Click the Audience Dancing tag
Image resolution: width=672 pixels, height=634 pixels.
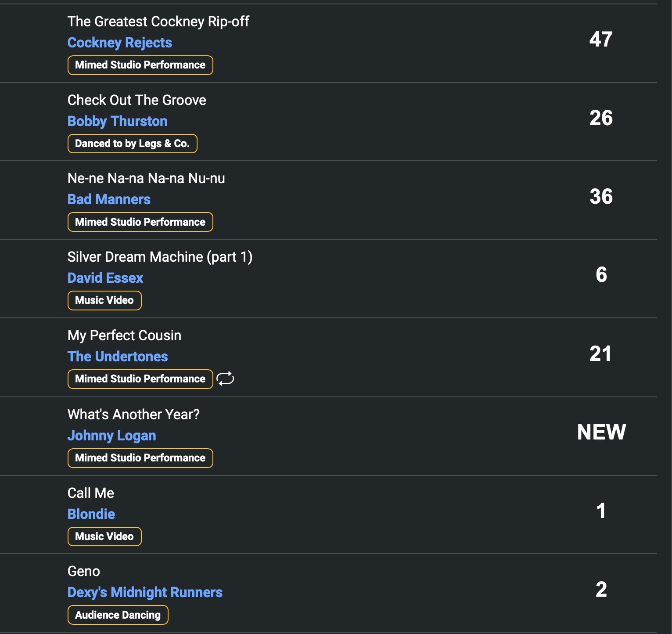click(x=118, y=615)
